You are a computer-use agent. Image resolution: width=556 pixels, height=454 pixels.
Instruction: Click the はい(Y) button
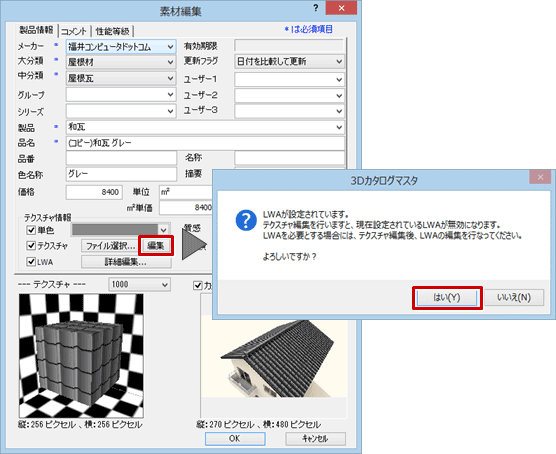(447, 297)
